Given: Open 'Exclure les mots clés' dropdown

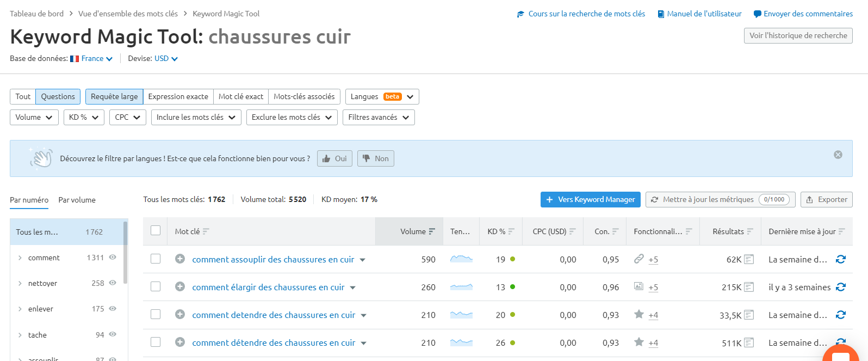Looking at the screenshot, I should (292, 117).
